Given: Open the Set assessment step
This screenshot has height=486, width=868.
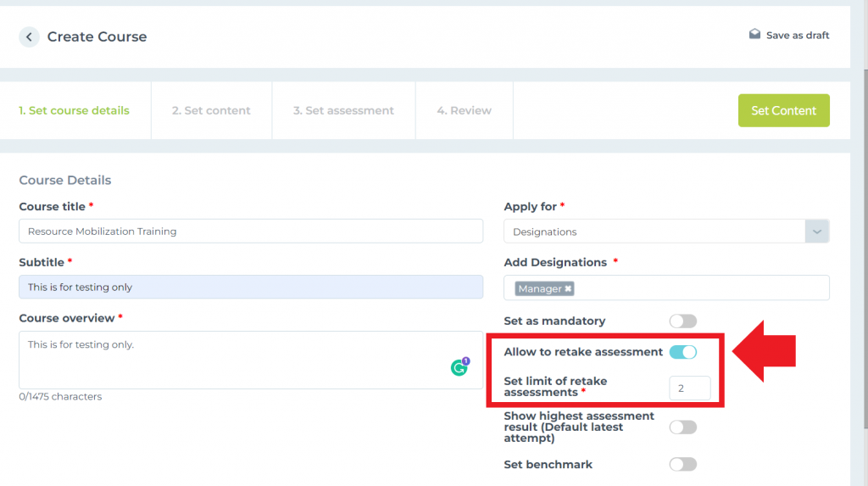Looking at the screenshot, I should pyautogui.click(x=343, y=110).
